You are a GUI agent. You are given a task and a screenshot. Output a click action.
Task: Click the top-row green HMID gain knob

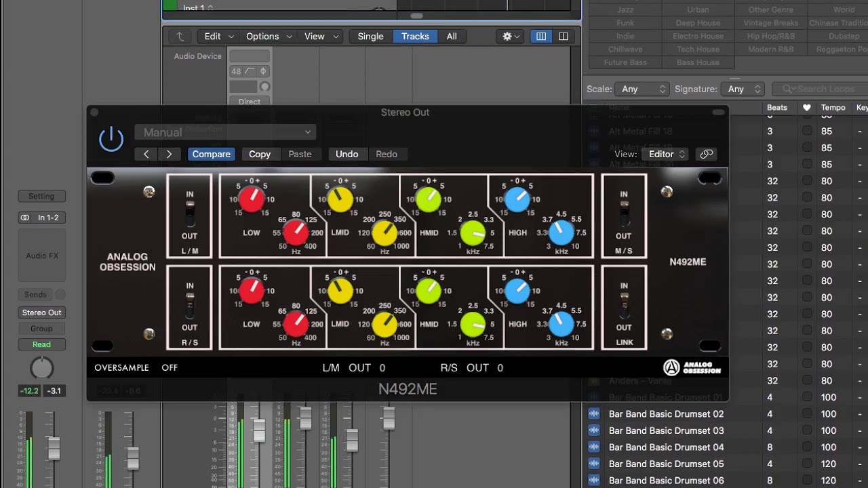point(429,199)
